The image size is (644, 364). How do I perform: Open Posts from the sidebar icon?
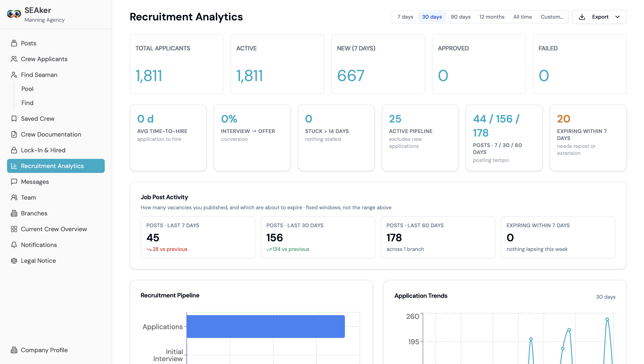[14, 43]
